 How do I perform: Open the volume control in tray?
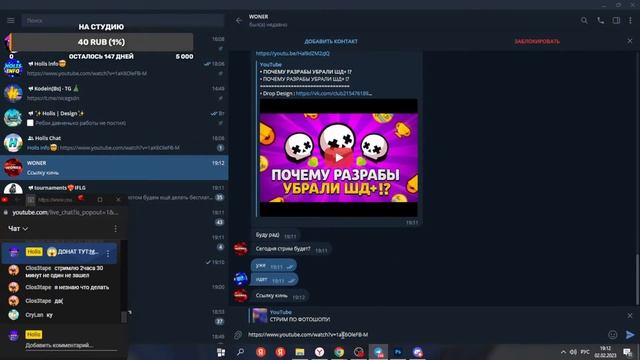point(573,352)
